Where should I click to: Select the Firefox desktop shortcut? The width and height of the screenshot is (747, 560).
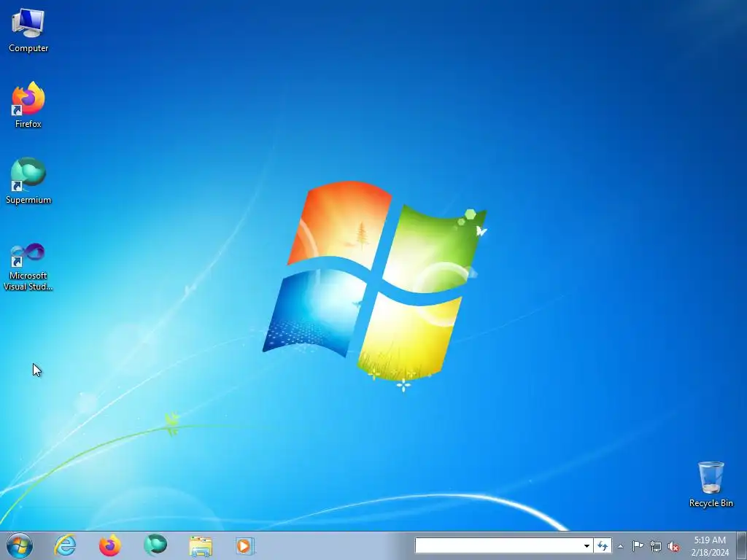28,105
